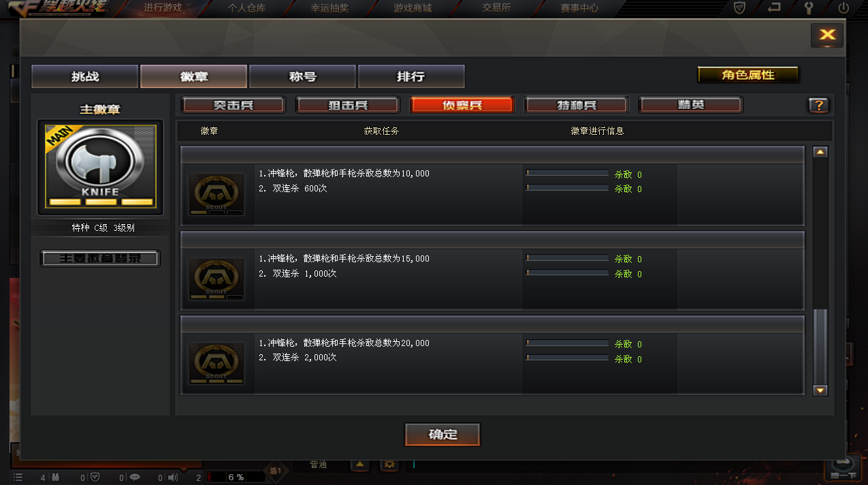Click the scout badge for 15,000 kills task

point(216,279)
